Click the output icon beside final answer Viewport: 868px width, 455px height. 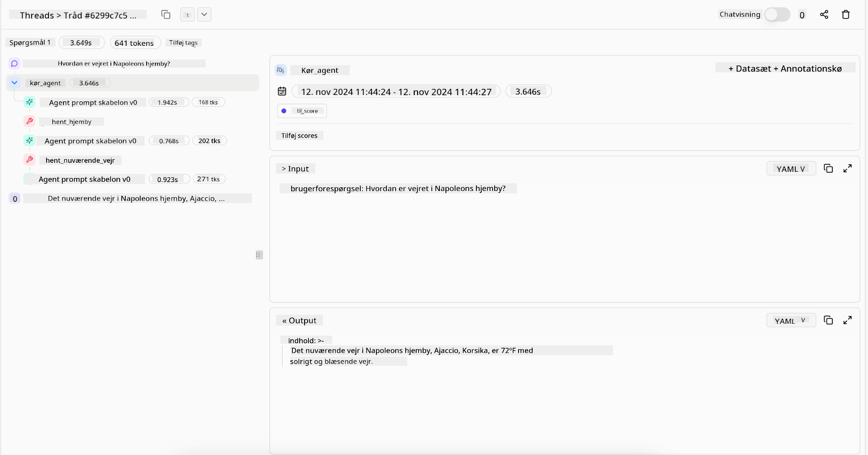[x=15, y=199]
